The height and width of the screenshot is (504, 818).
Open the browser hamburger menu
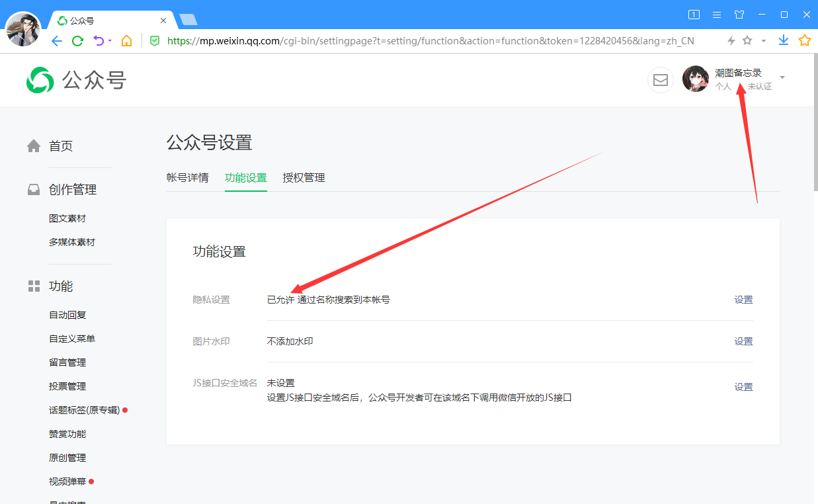point(717,14)
